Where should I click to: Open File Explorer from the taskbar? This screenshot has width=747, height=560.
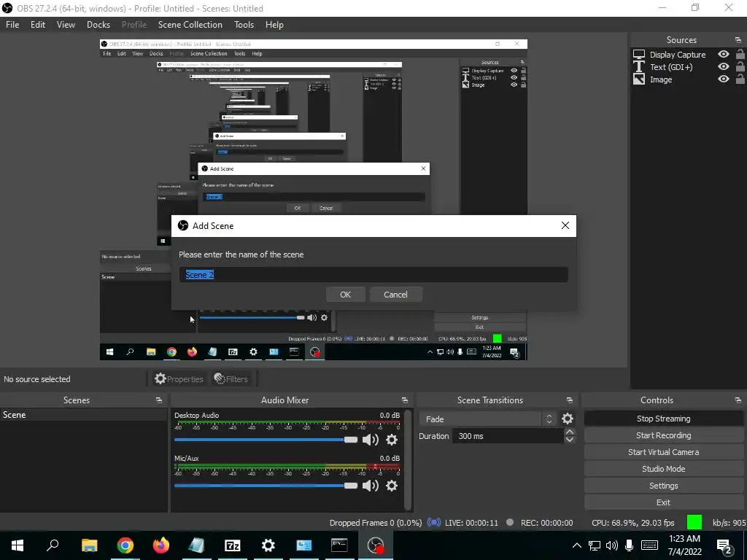pos(89,545)
